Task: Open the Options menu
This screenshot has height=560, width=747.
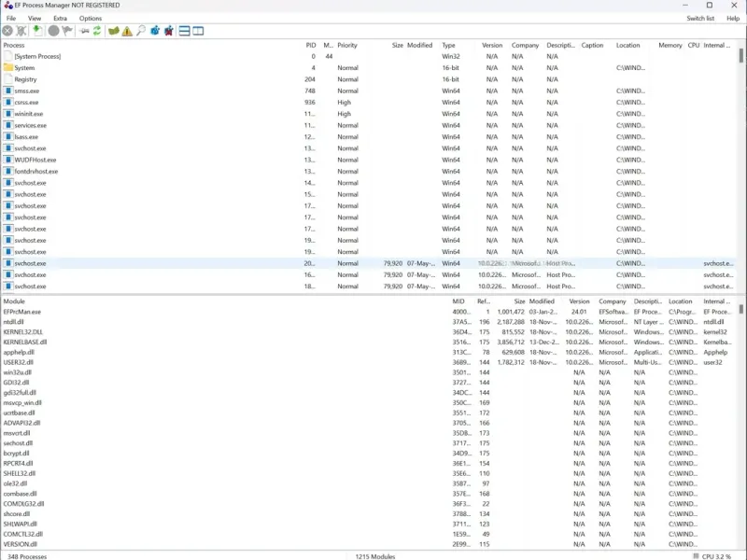Action: pyautogui.click(x=91, y=18)
